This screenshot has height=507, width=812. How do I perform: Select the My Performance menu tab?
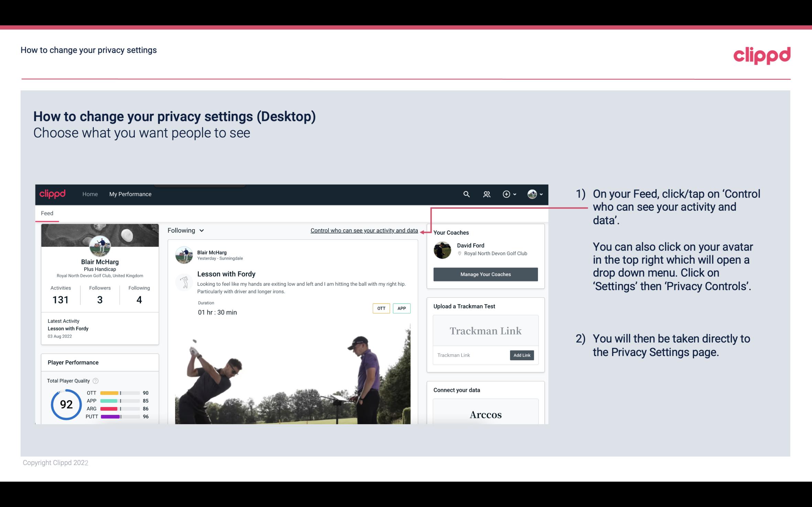point(130,194)
